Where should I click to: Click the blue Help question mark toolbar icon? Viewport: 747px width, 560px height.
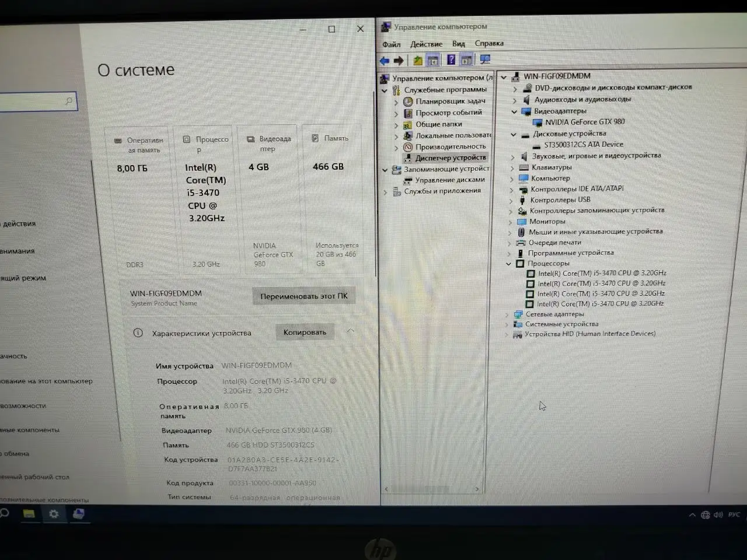(x=451, y=60)
